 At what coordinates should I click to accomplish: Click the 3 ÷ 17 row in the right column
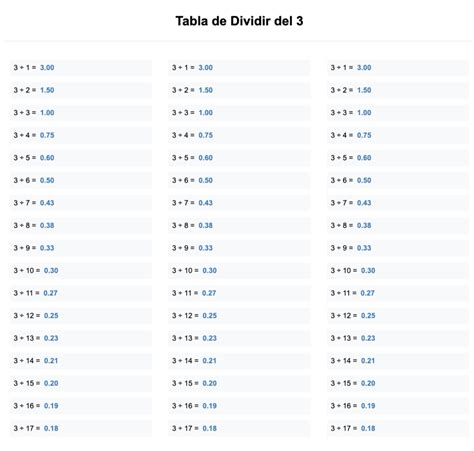pyautogui.click(x=398, y=428)
